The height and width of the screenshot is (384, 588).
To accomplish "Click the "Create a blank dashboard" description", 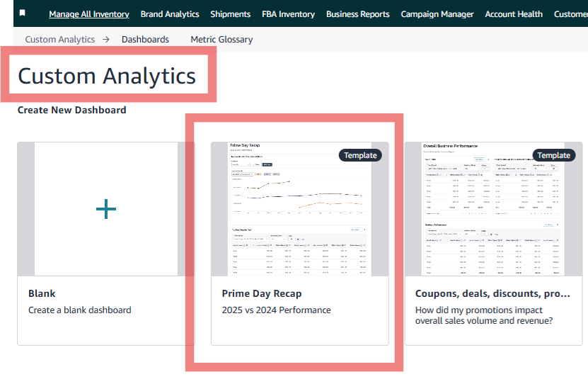I will coord(80,310).
